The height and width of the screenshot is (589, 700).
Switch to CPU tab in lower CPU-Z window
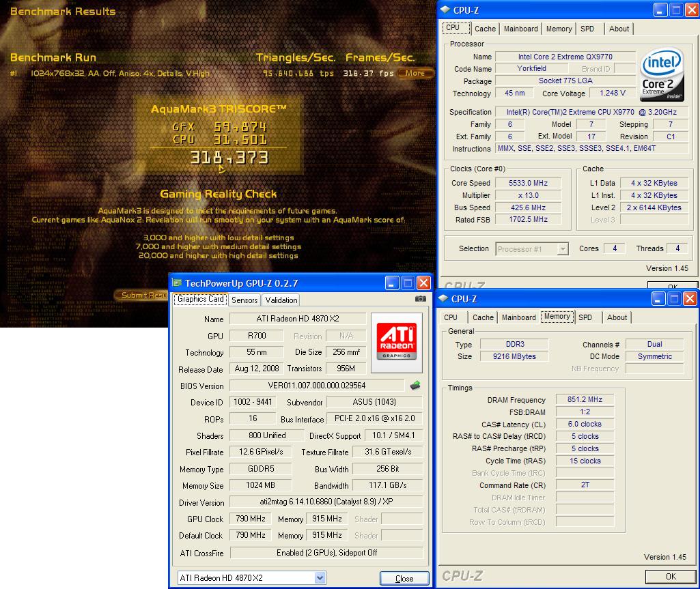pos(451,317)
